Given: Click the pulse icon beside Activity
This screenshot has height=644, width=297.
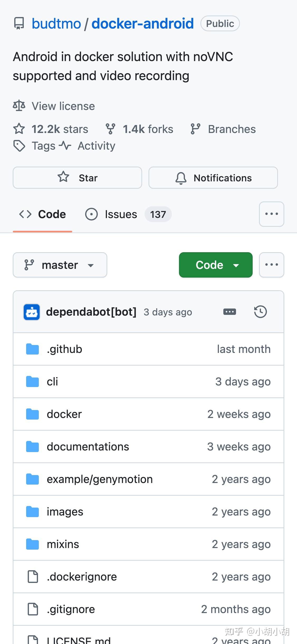Looking at the screenshot, I should [x=65, y=146].
